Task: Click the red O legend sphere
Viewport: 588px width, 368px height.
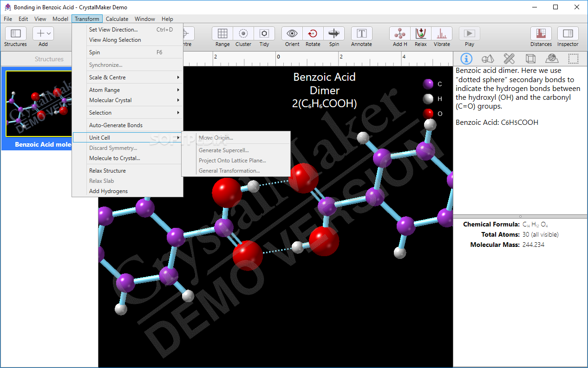Action: click(428, 113)
